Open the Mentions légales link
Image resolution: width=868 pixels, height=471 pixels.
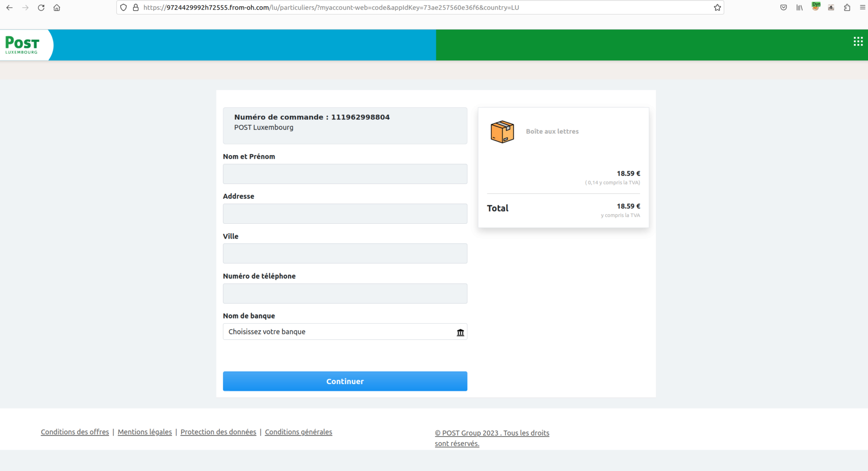click(145, 432)
